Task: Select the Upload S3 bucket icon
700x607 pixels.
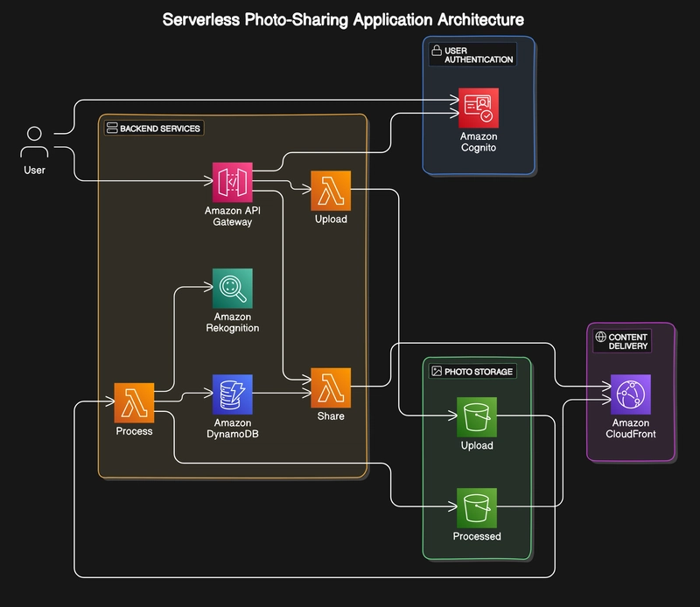Action: coord(477,417)
